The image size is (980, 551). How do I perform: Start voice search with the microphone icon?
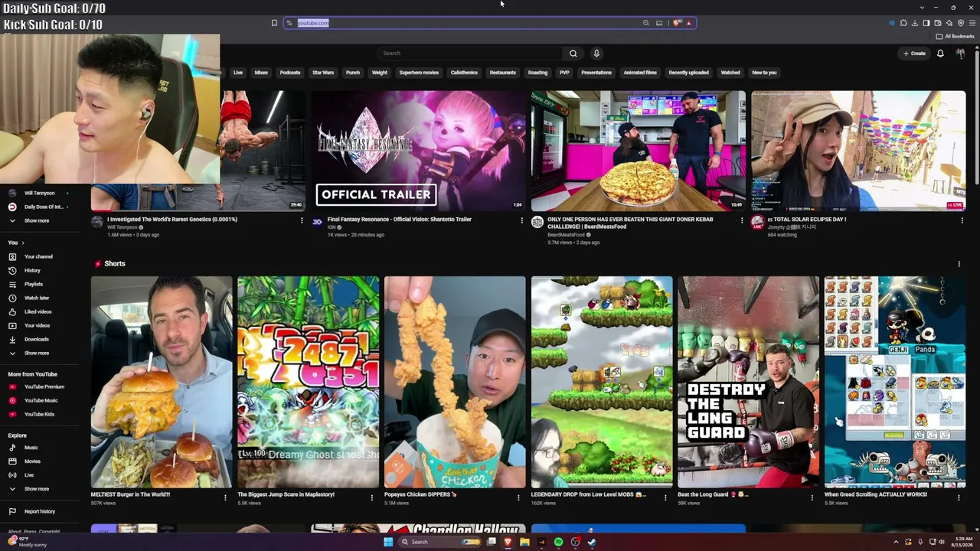pos(596,54)
